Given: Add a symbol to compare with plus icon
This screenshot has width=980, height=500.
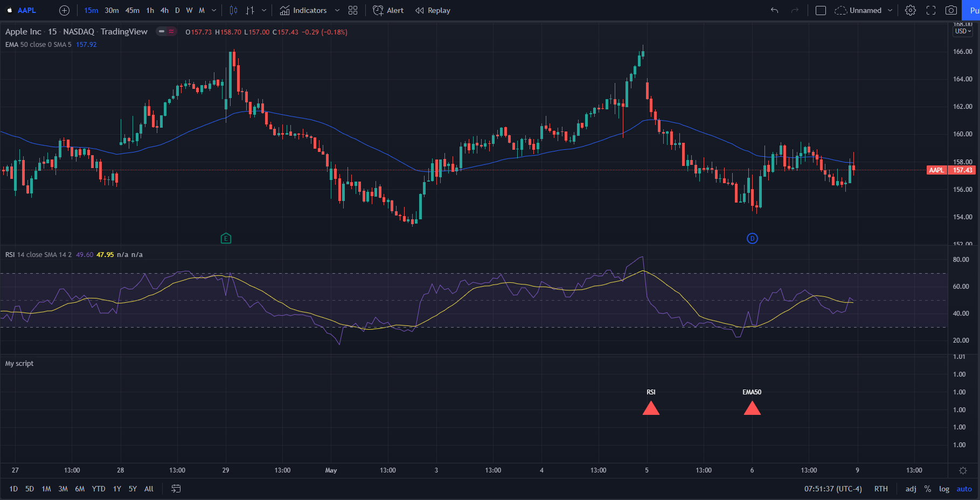Looking at the screenshot, I should click(x=64, y=10).
